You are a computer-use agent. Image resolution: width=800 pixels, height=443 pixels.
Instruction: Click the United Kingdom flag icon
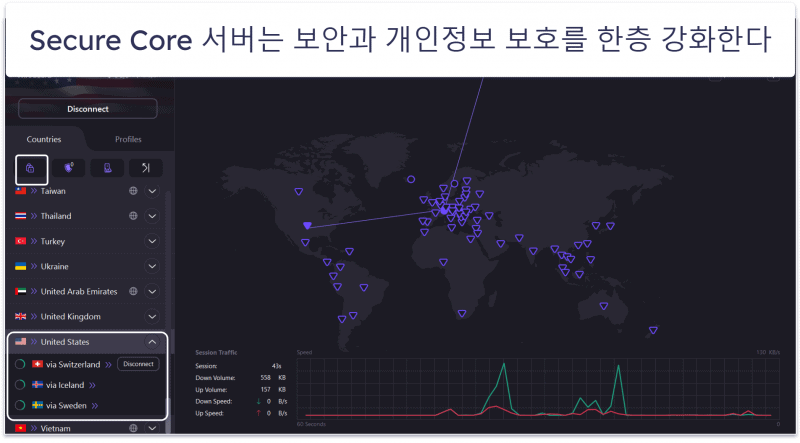(x=20, y=316)
